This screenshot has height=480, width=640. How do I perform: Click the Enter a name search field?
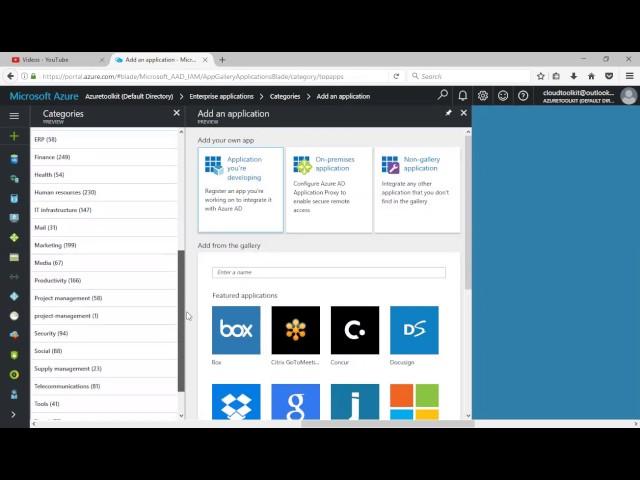(x=329, y=272)
